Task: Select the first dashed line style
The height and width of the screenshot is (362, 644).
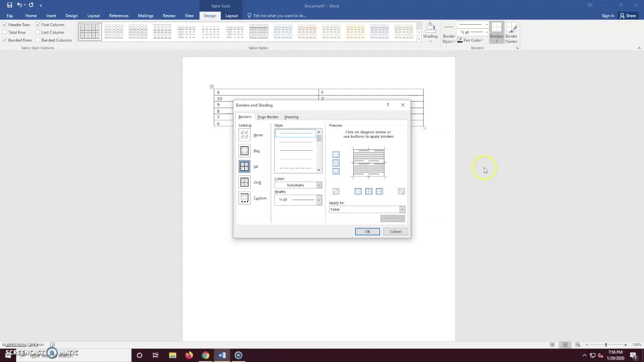Action: (x=296, y=142)
